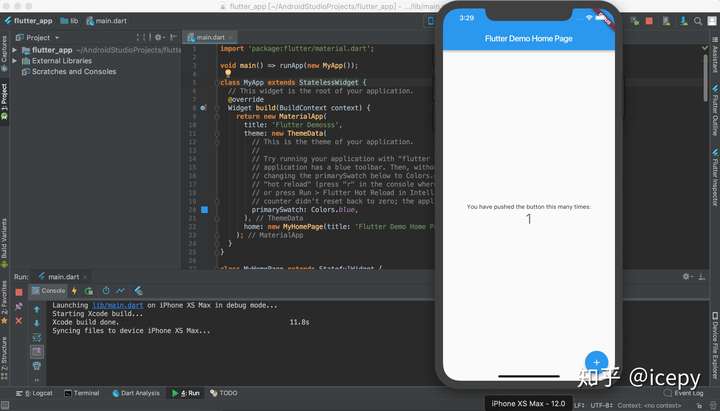
Task: Open Search Everywhere magnifier
Action: (x=698, y=21)
